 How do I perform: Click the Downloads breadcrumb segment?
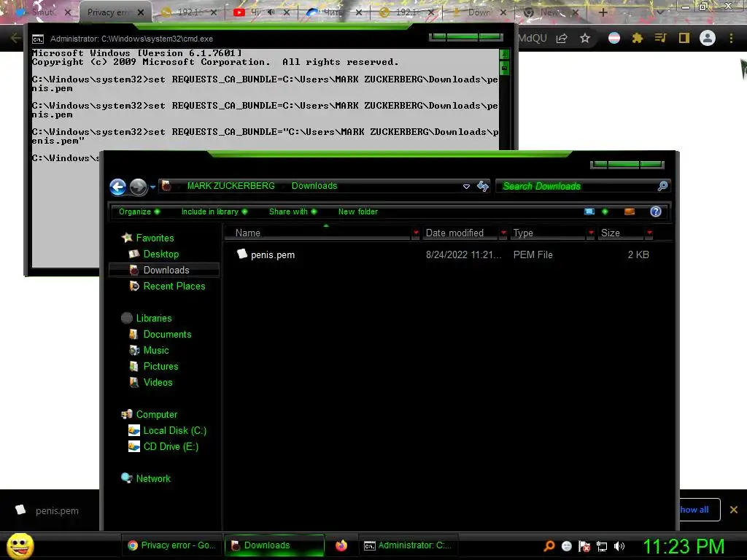(x=314, y=186)
